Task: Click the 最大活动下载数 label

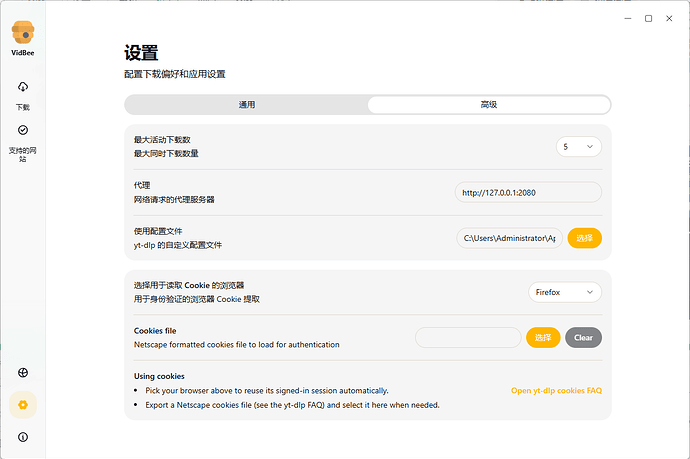Action: pos(162,140)
